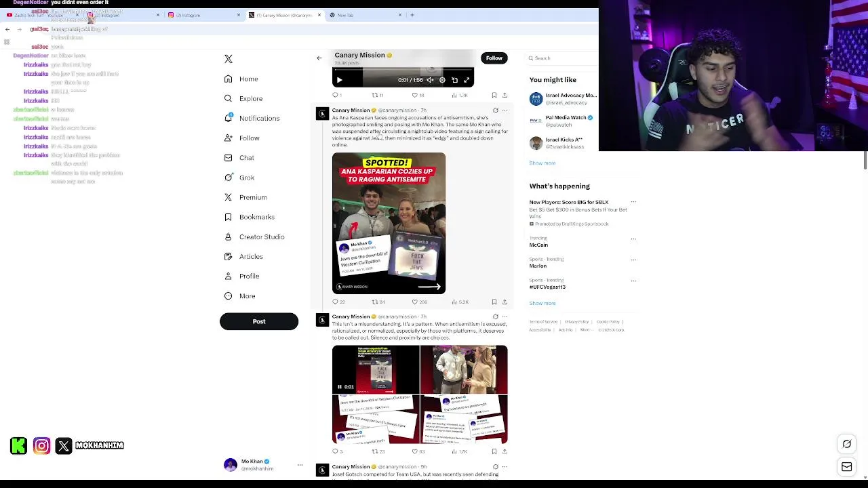
Task: Reply to the post with 22 replies
Action: [338, 302]
